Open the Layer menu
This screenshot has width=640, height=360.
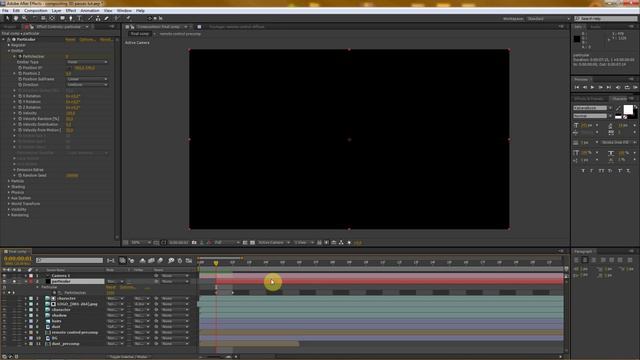[x=57, y=11]
